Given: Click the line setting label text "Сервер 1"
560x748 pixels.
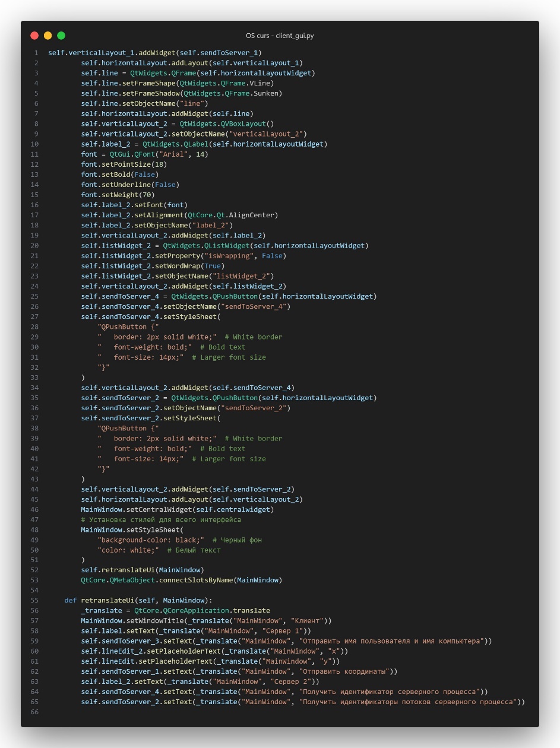Looking at the screenshot, I should (196, 631).
